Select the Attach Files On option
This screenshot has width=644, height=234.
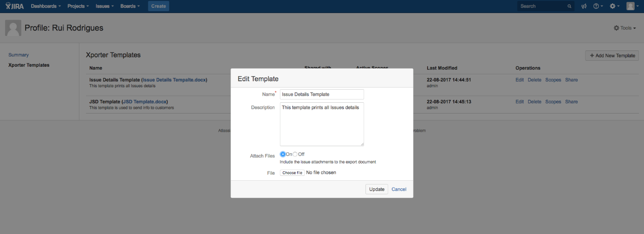click(283, 154)
